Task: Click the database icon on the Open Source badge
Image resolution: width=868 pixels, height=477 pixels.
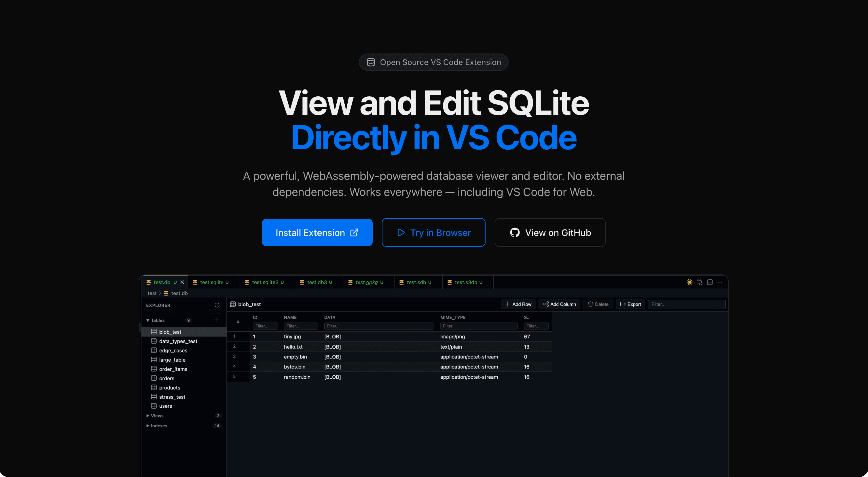Action: coord(371,62)
